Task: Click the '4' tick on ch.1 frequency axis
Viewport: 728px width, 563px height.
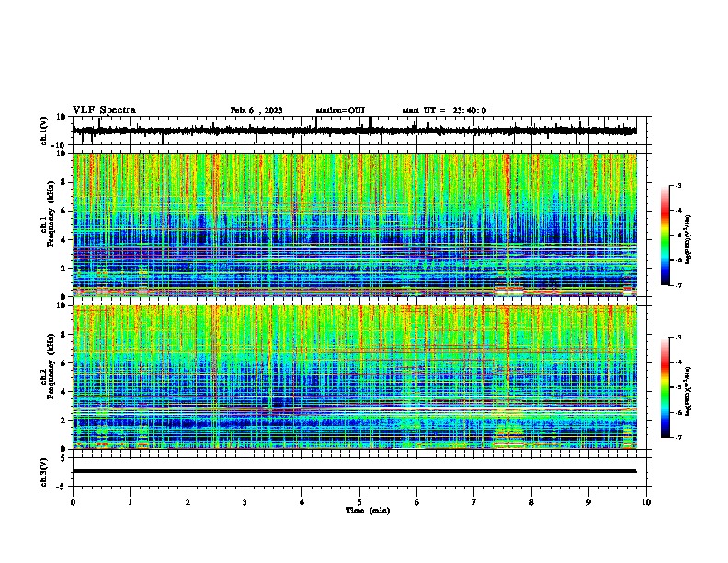Action: (63, 240)
